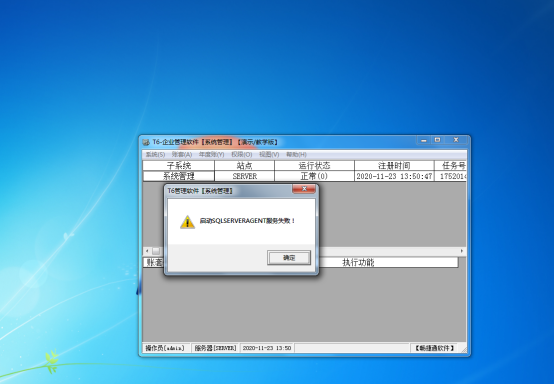Close the T6管理软件 error dialog

(x=304, y=189)
